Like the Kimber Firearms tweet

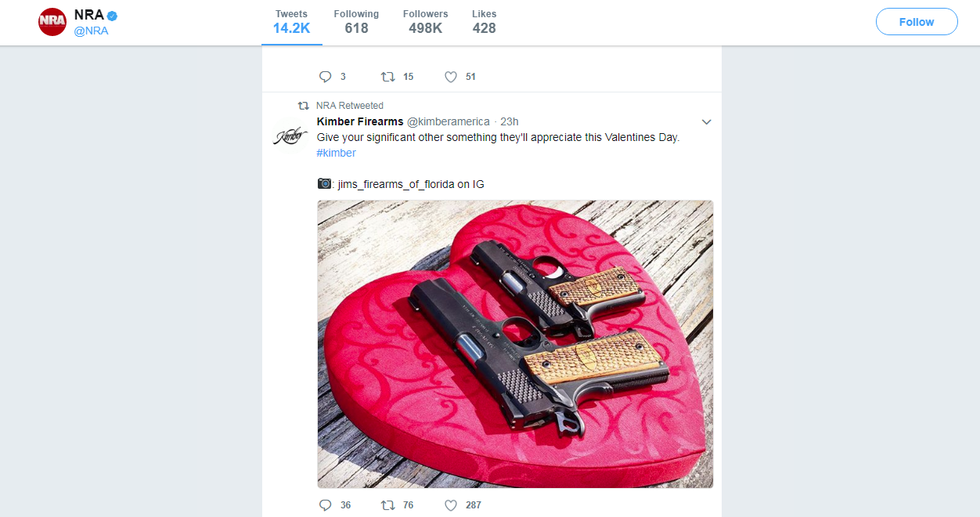(451, 505)
